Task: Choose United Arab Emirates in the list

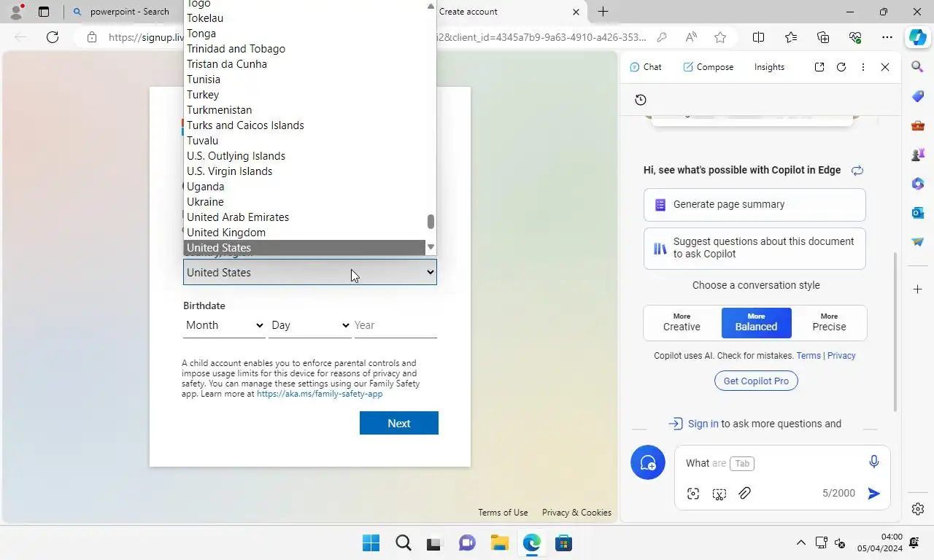Action: point(304,217)
